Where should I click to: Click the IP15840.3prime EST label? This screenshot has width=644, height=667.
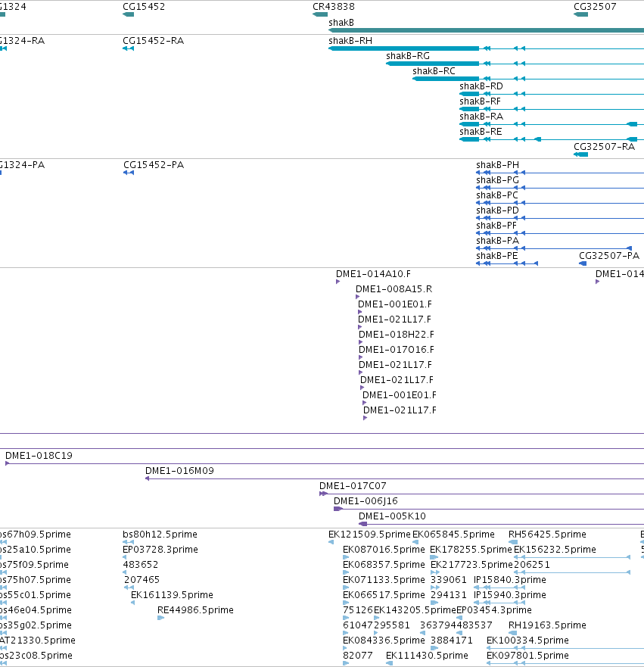509,580
